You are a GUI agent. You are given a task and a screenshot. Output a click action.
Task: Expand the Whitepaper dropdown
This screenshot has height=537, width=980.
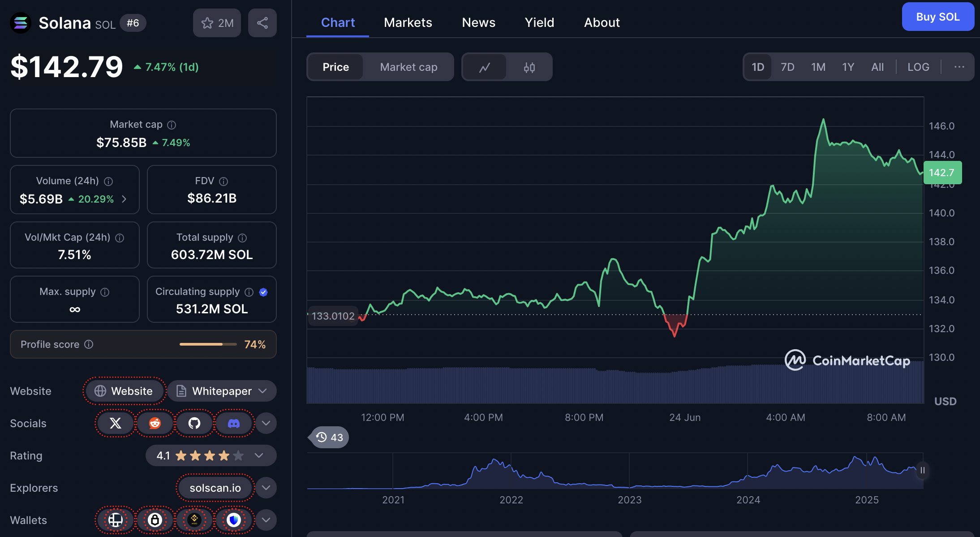[x=222, y=391]
